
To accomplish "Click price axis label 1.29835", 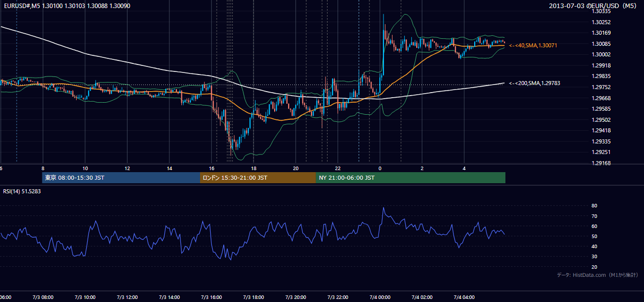I will [x=601, y=76].
